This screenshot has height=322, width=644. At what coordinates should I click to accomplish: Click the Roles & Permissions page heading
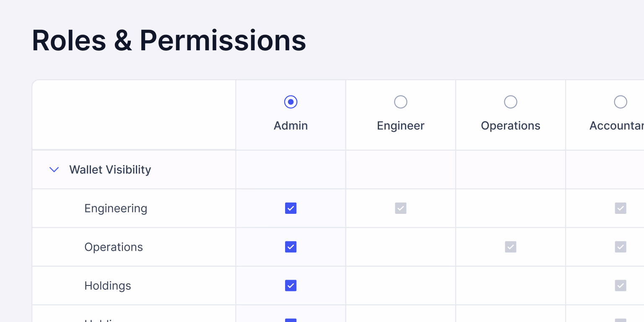[169, 41]
